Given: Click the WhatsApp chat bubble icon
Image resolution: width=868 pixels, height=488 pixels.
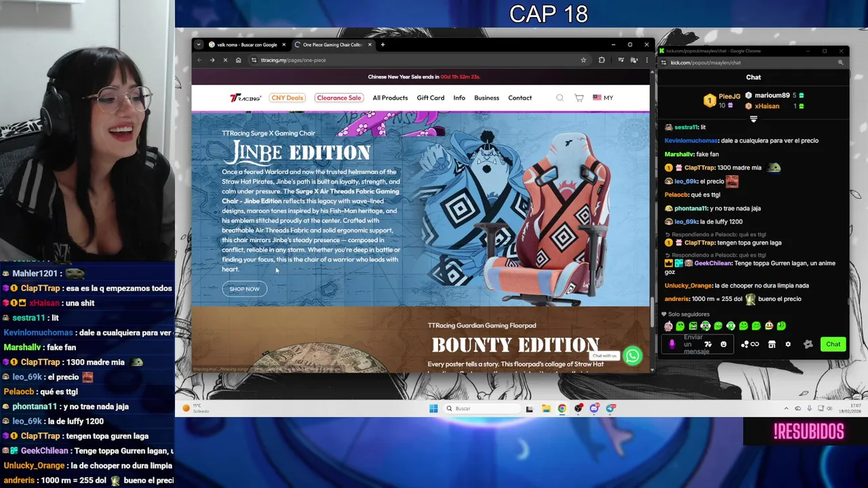Looking at the screenshot, I should click(x=632, y=355).
